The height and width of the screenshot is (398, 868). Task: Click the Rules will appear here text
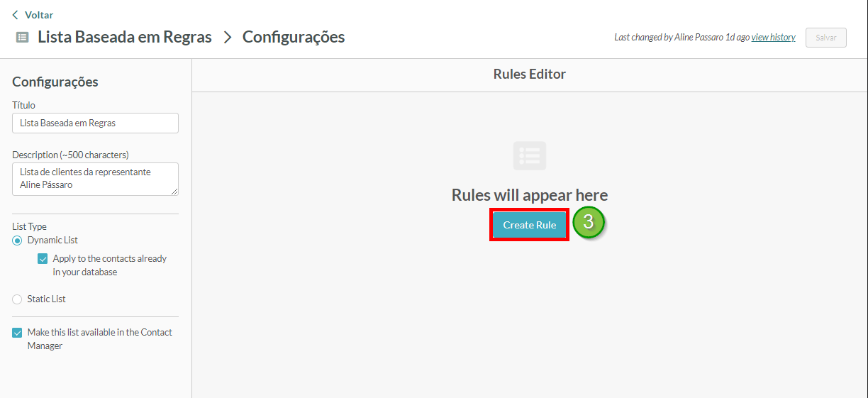tap(530, 195)
